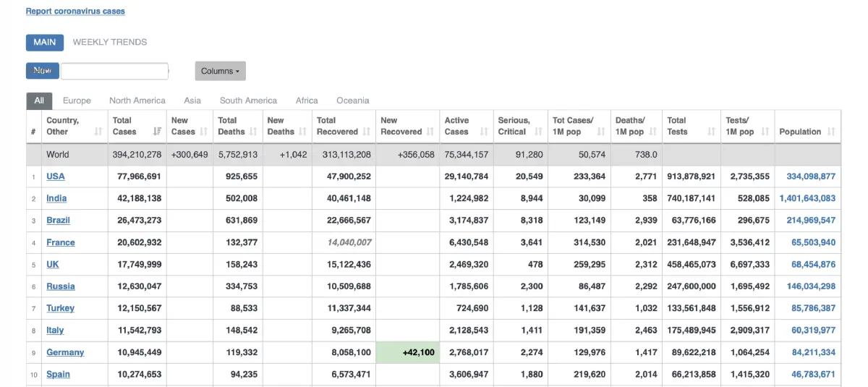This screenshot has width=868, height=387.
Task: Sort by Total Deaths arrow icon
Action: tap(253, 132)
